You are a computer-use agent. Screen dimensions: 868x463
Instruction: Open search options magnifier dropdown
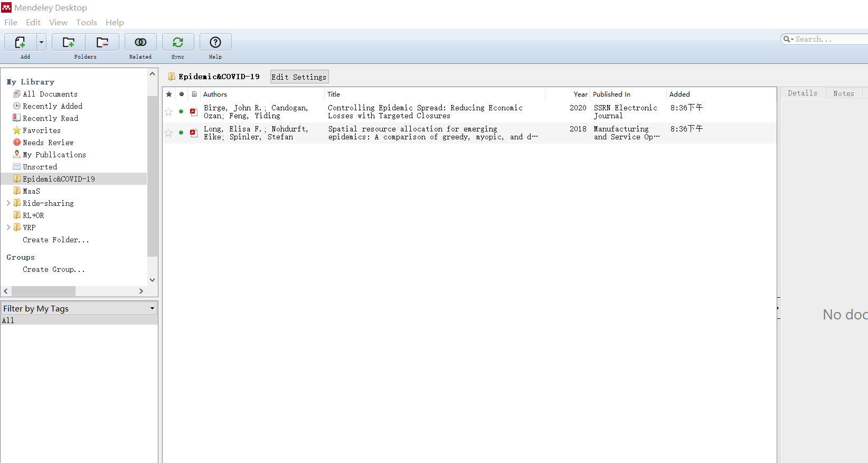click(x=788, y=39)
